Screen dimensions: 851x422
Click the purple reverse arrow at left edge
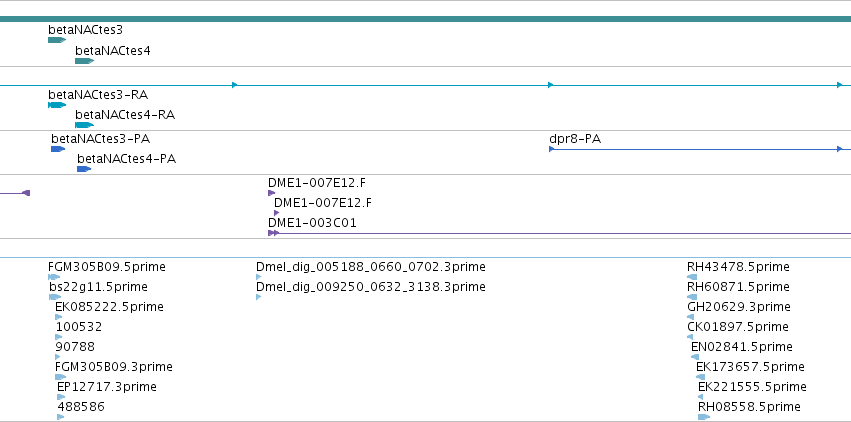point(26,193)
